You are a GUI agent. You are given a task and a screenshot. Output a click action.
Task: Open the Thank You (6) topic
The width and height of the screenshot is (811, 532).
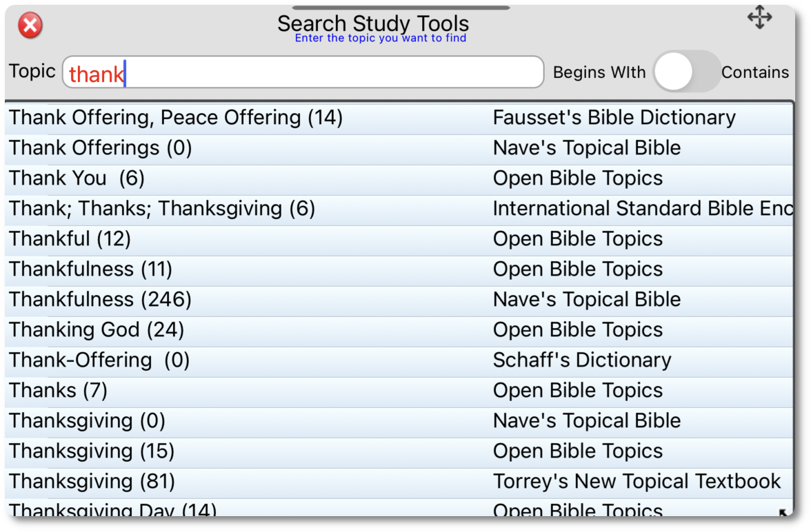[77, 178]
